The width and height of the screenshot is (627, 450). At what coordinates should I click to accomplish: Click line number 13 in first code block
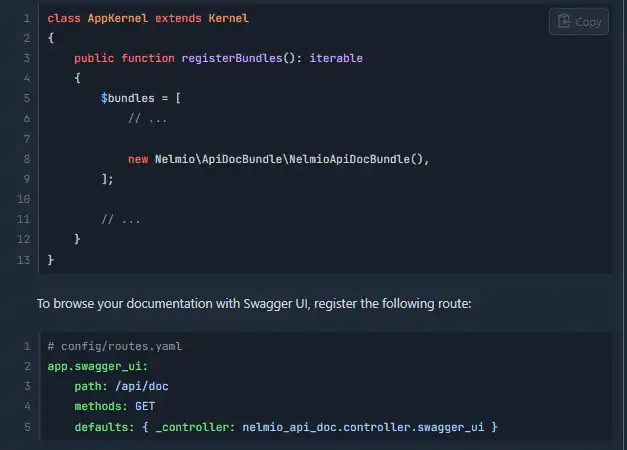(24, 260)
